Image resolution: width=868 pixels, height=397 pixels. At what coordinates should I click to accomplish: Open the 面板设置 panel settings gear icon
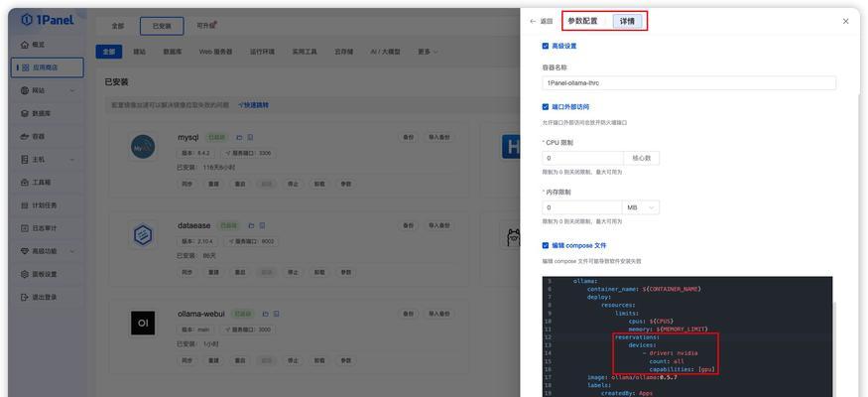point(25,274)
